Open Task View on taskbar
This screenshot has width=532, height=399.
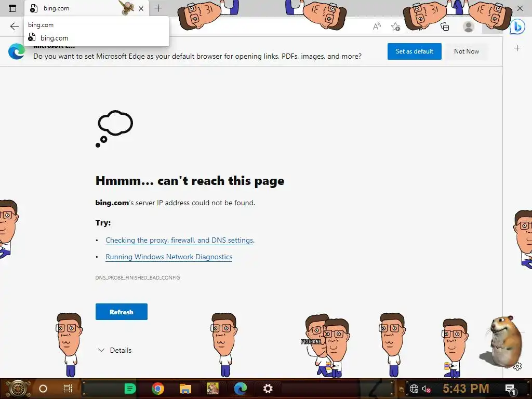coord(68,389)
